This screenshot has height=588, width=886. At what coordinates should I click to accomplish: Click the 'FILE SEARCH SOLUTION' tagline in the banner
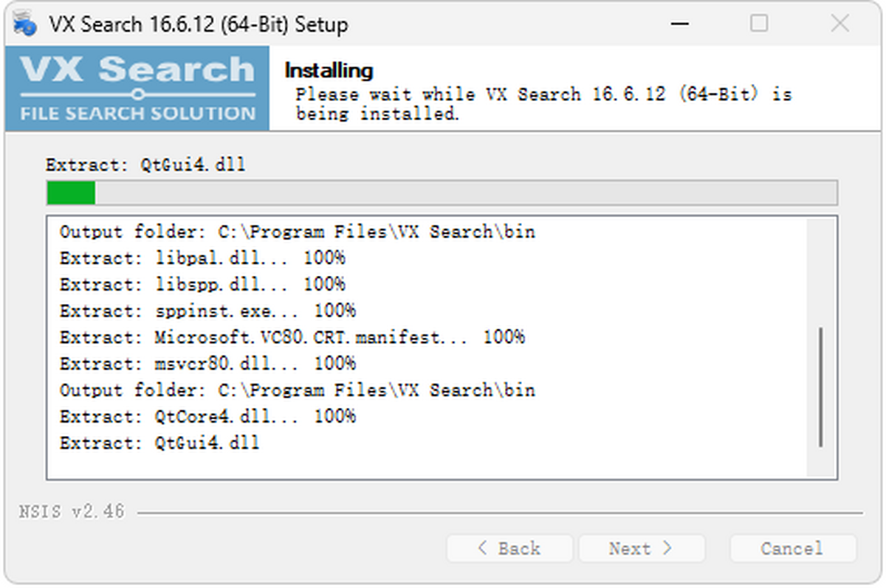tap(137, 113)
